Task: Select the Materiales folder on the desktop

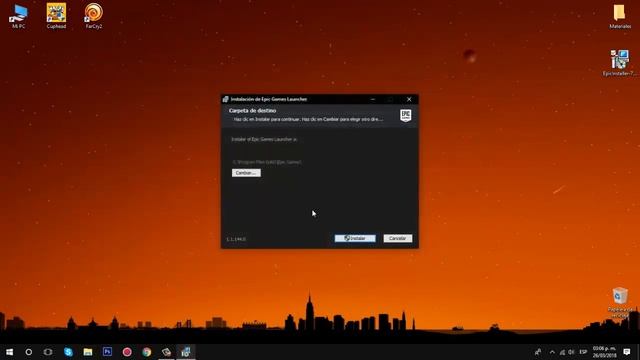Action: click(x=620, y=16)
